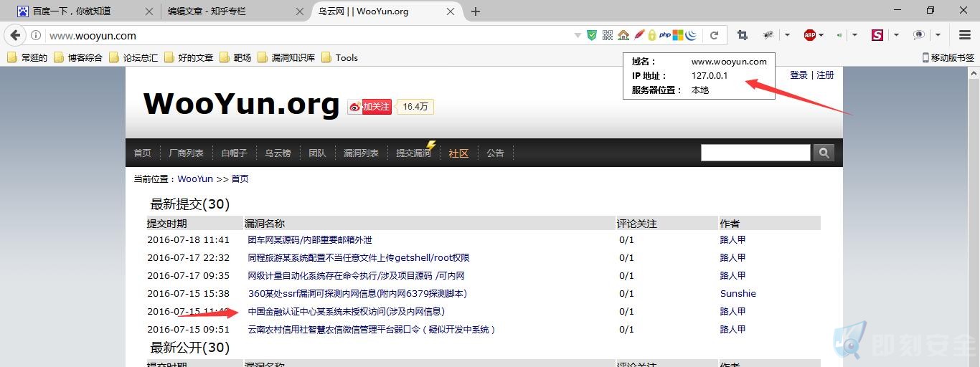The image size is (980, 367).
Task: Select the 乌云榜 navigation item
Action: point(278,153)
